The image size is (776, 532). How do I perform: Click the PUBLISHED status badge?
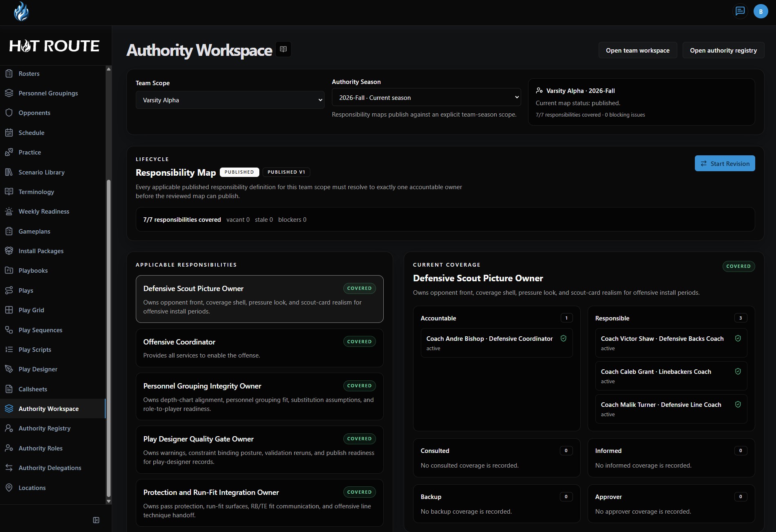click(x=239, y=172)
